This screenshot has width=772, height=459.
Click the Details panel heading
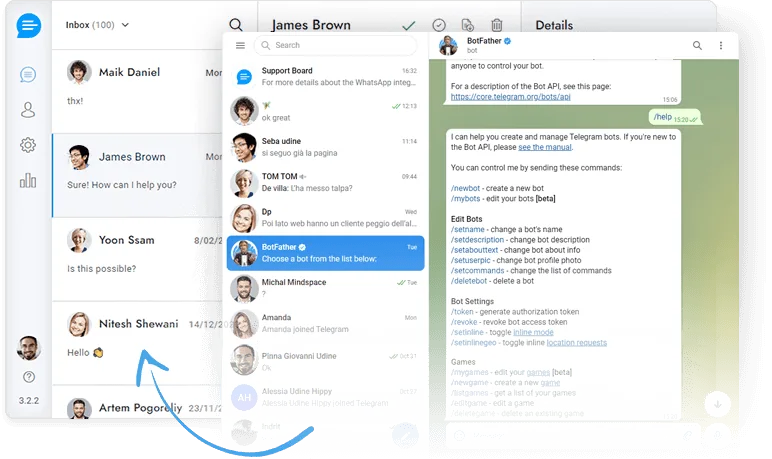click(554, 25)
